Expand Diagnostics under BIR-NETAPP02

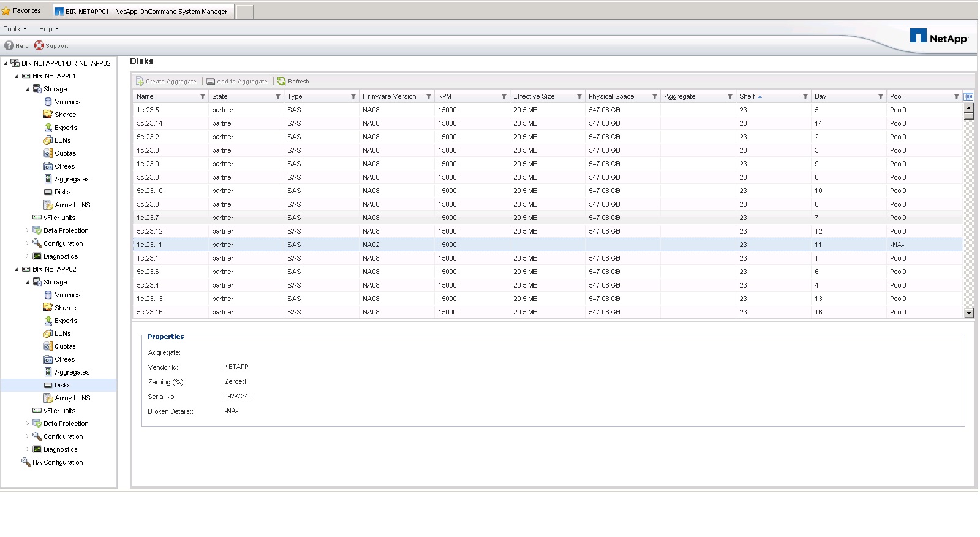[27, 449]
